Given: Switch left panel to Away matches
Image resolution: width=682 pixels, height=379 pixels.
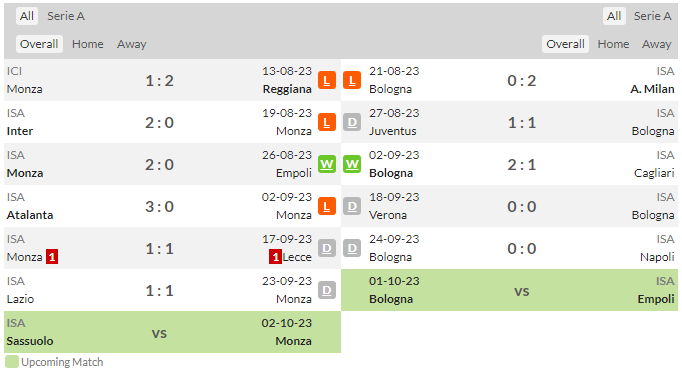Looking at the screenshot, I should pyautogui.click(x=131, y=44).
